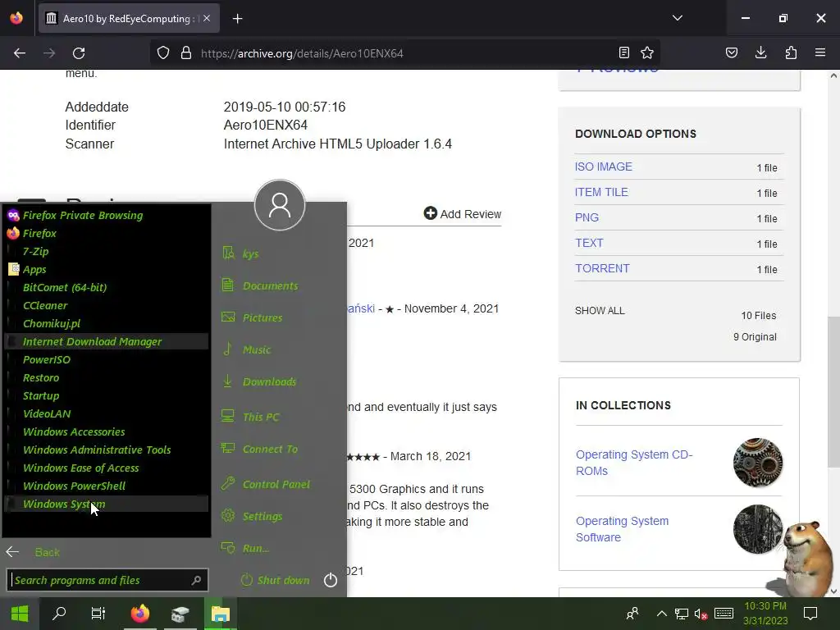Open a new tab with the plus icon
Image resolution: width=840 pixels, height=630 pixels.
pos(237,19)
